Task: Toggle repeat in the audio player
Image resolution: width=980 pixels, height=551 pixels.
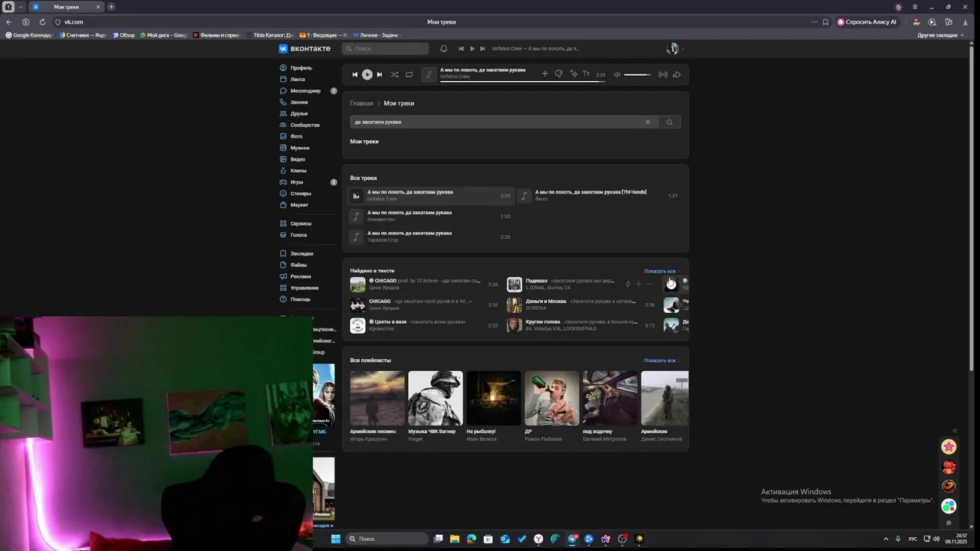Action: [409, 74]
